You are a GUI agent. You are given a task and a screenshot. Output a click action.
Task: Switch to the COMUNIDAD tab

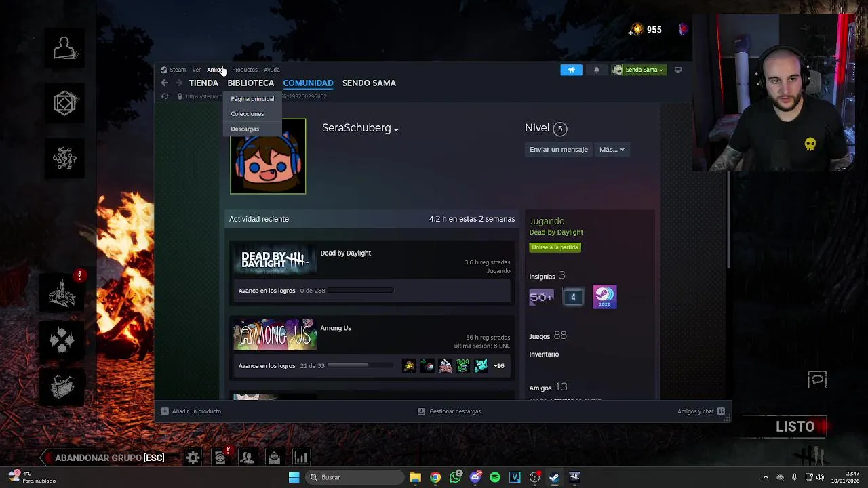[x=308, y=83]
